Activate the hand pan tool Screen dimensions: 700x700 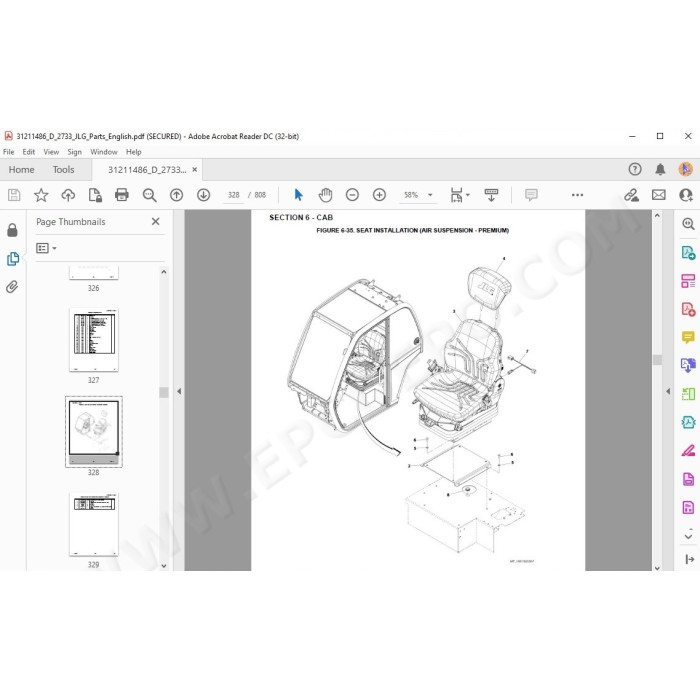pyautogui.click(x=325, y=195)
